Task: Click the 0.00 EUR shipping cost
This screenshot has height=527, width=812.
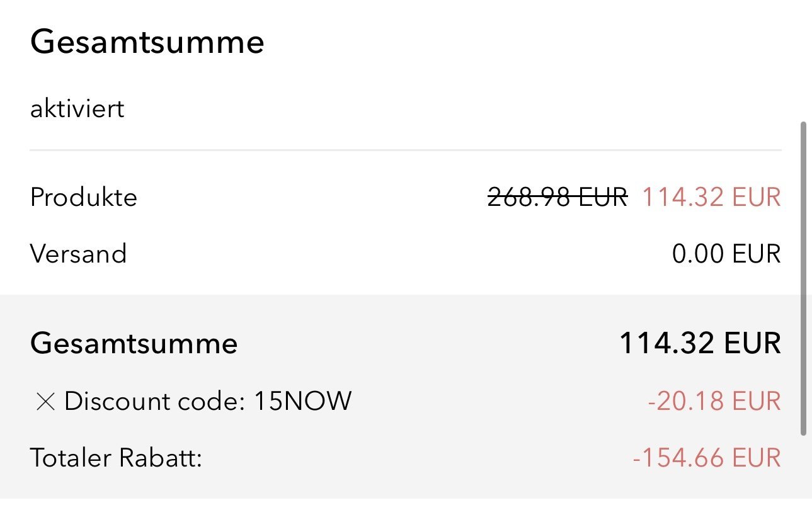Action: coord(726,254)
